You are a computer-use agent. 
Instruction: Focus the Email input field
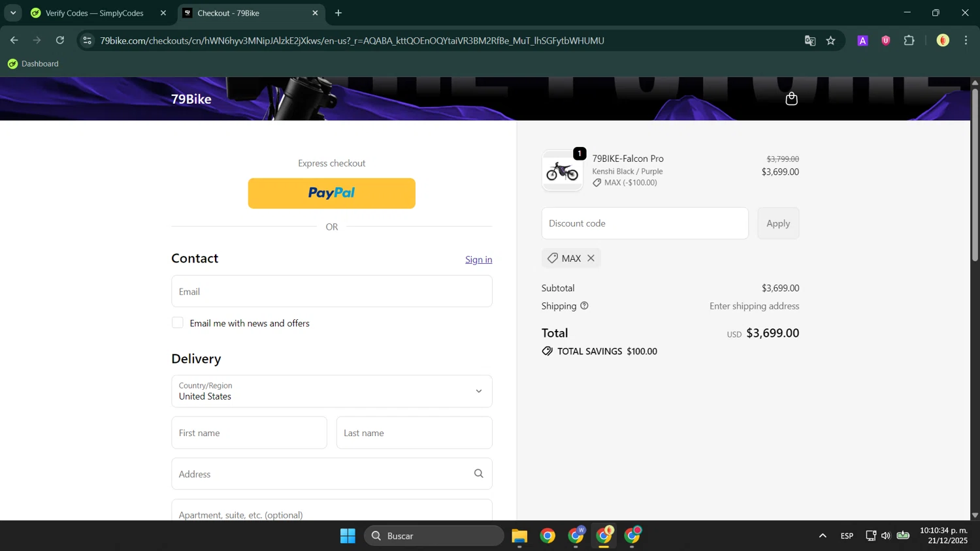(331, 291)
